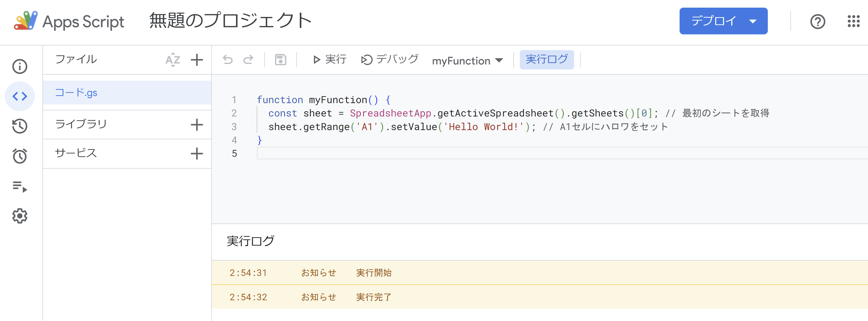
Task: Open the Triggers alarm clock icon
Action: pos(20,156)
